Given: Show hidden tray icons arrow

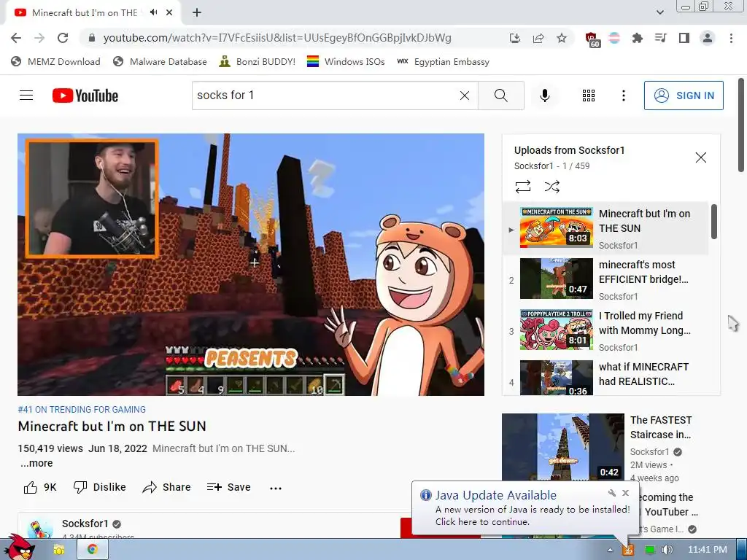Looking at the screenshot, I should [x=611, y=550].
